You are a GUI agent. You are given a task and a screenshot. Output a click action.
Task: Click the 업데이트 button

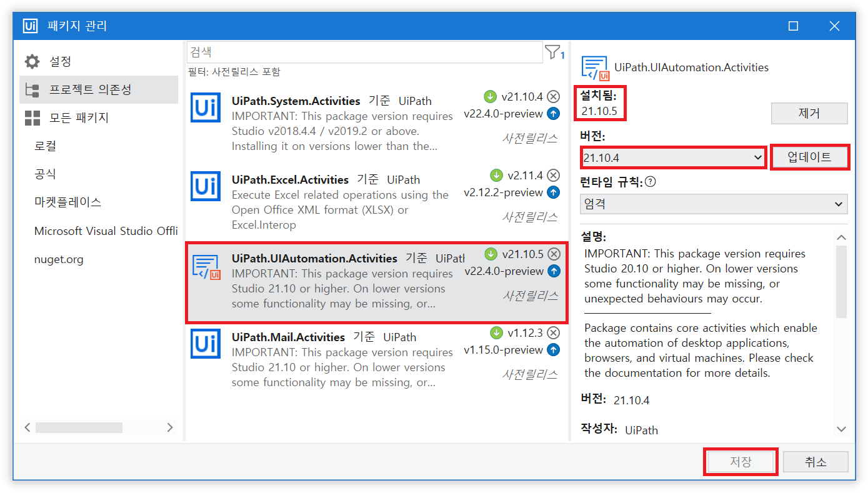809,157
